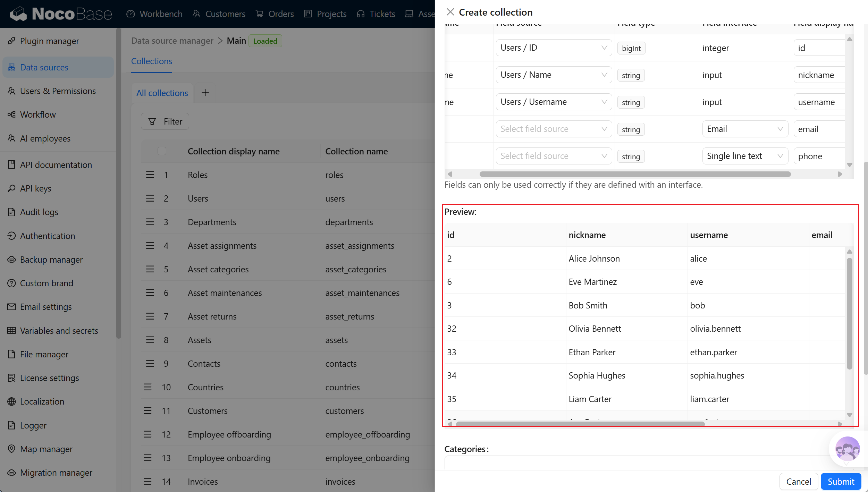The width and height of the screenshot is (868, 492).
Task: Open the Email field interface dropdown
Action: tap(745, 129)
